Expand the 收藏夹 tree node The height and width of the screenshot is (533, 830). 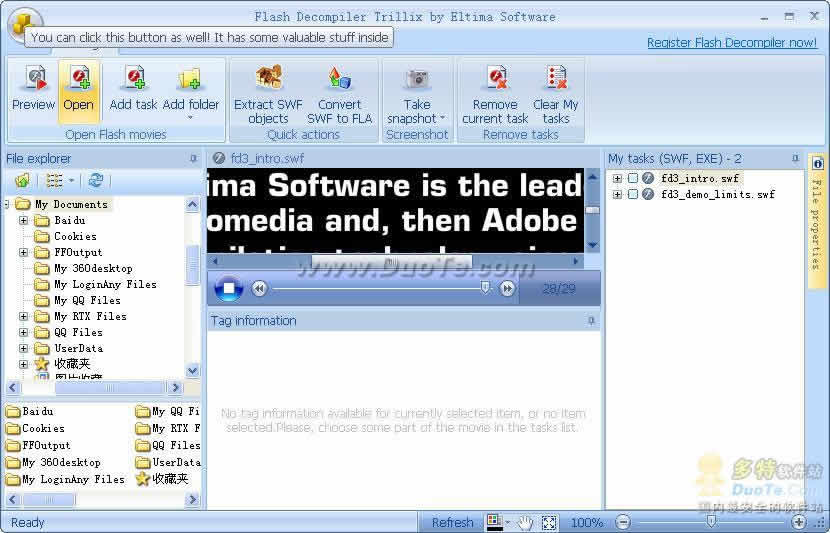[x=23, y=364]
